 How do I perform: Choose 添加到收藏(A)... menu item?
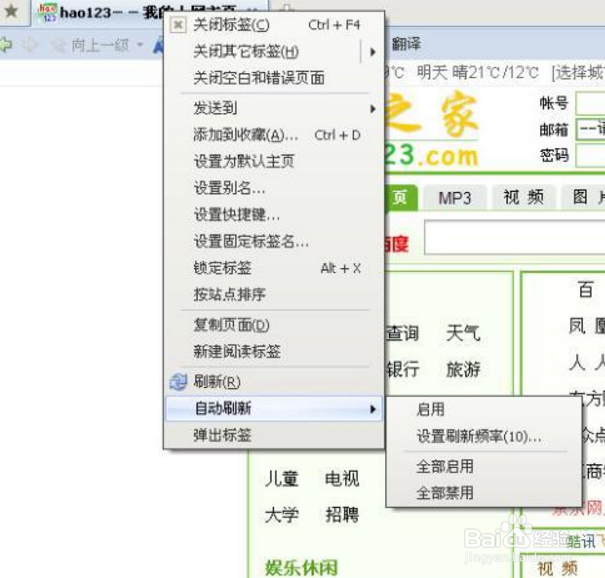(x=274, y=135)
